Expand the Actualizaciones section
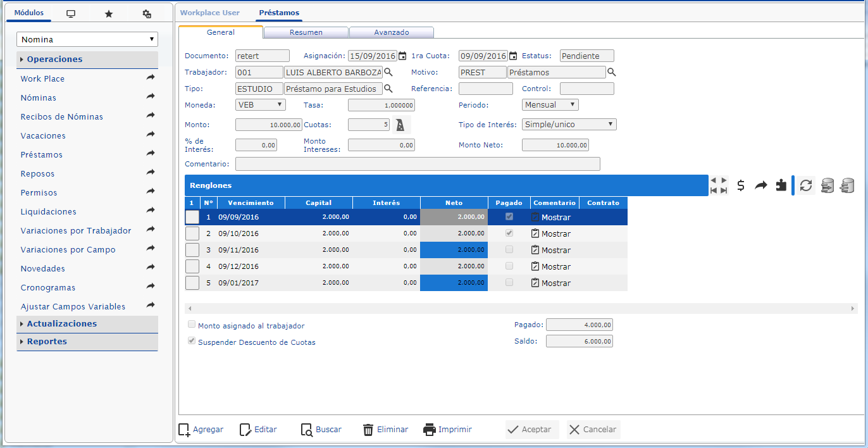 61,324
